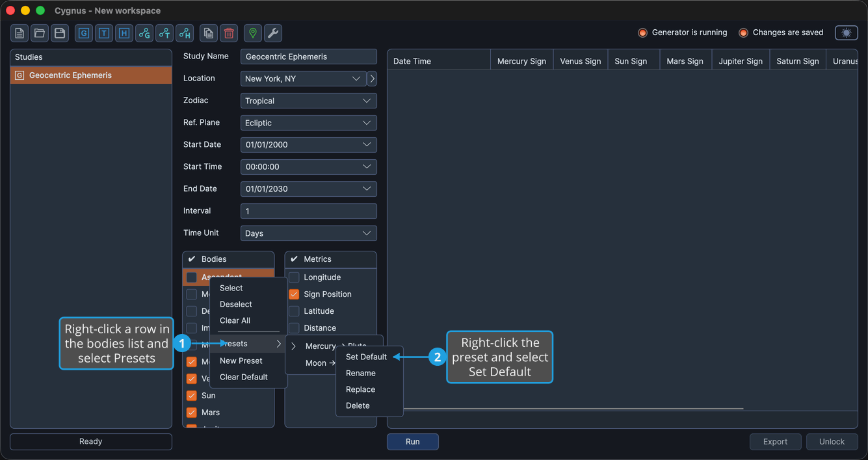Open the Location dropdown

pos(303,79)
